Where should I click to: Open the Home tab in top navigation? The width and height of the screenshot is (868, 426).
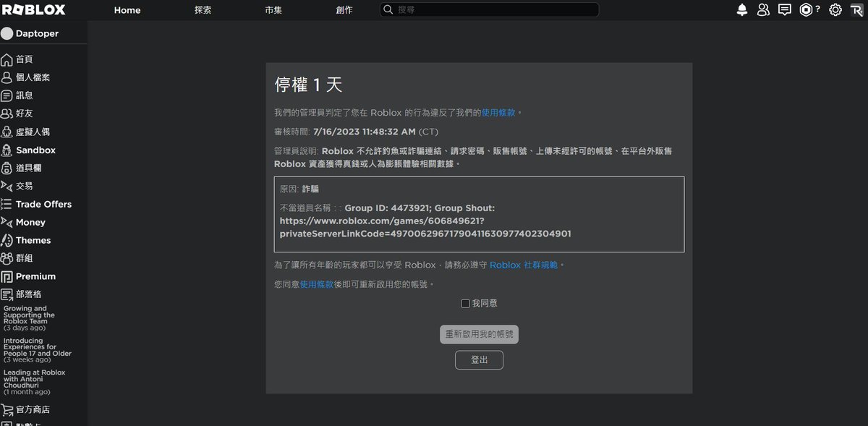coord(127,10)
